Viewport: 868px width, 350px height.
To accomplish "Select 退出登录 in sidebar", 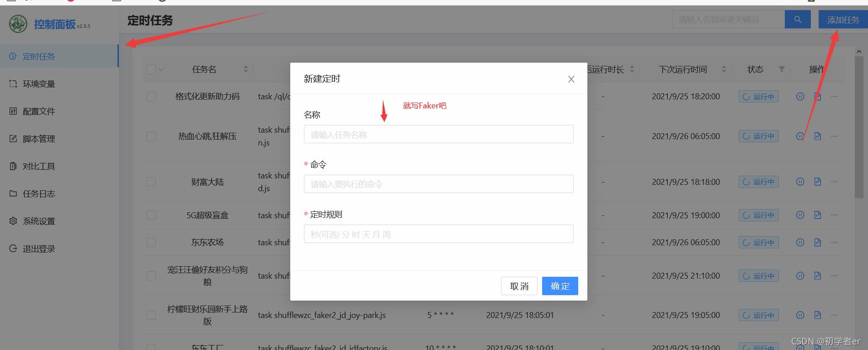I will pos(59,248).
